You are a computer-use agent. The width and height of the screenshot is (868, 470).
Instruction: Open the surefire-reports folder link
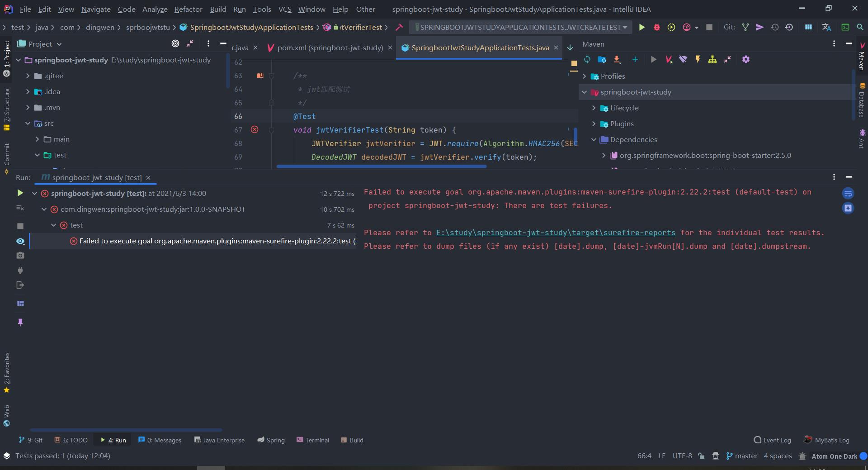tap(556, 233)
